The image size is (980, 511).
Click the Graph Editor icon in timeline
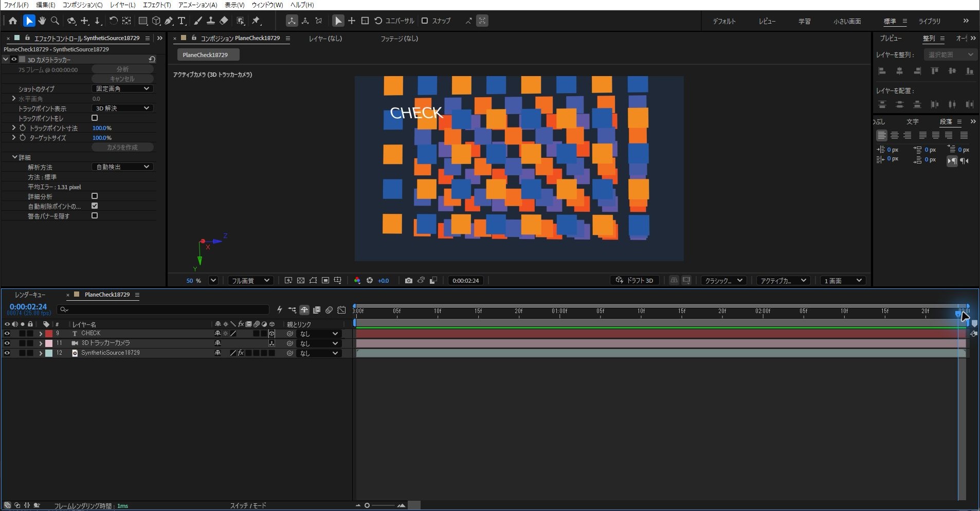(x=341, y=310)
